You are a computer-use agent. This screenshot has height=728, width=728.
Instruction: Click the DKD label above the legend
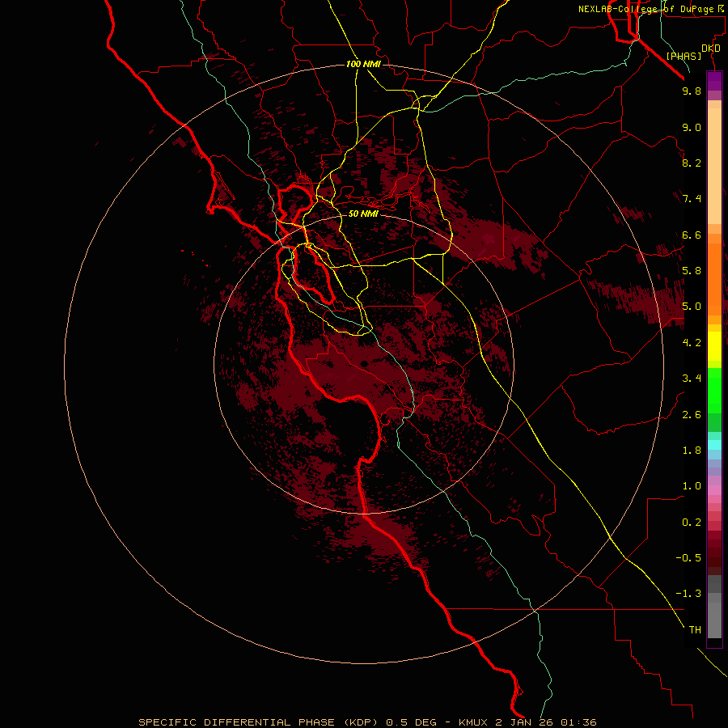pyautogui.click(x=711, y=49)
